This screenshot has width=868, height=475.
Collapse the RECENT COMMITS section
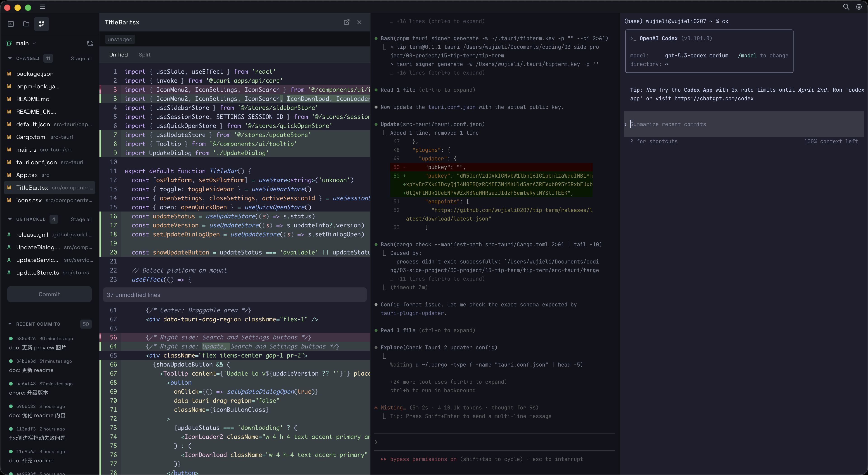point(10,324)
